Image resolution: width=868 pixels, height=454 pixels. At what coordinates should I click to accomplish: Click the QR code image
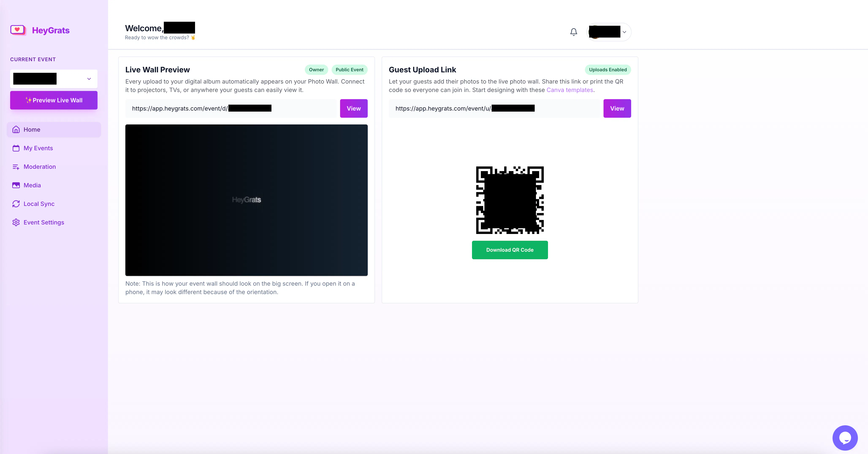[510, 200]
